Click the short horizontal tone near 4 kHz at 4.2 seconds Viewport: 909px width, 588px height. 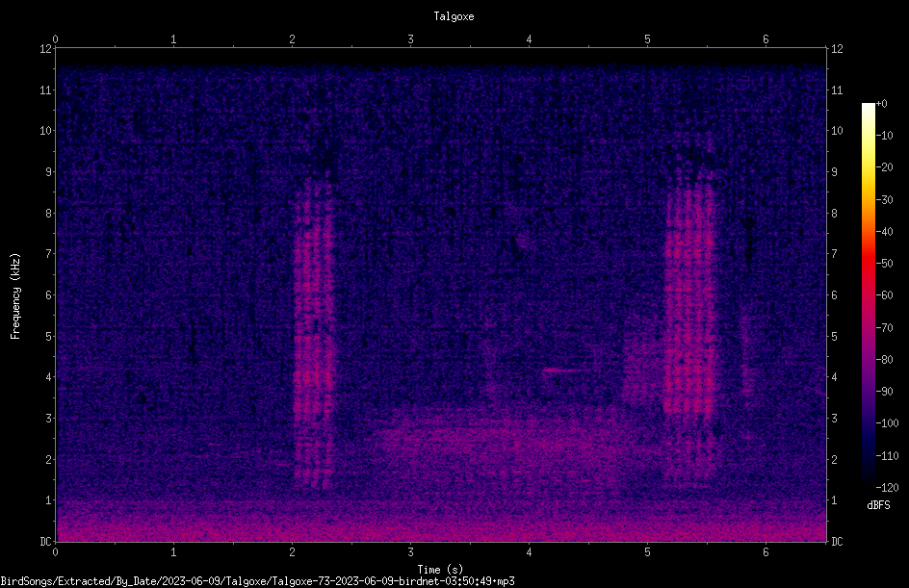coord(564,371)
